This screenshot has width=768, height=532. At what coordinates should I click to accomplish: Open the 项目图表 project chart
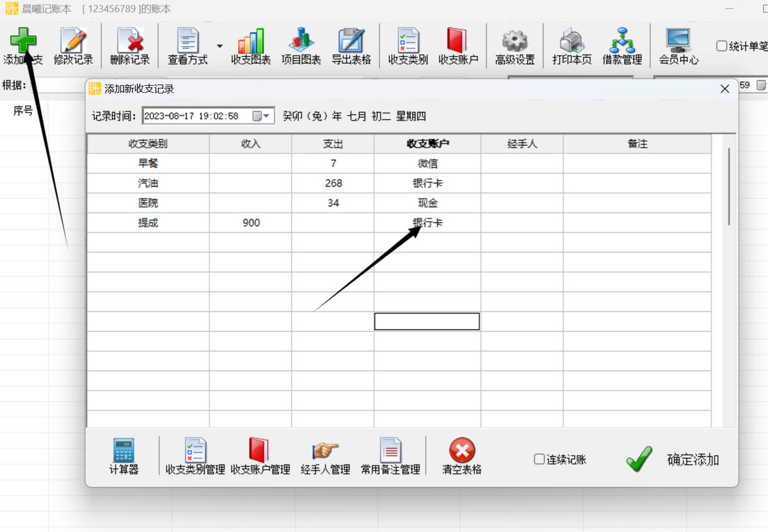(x=301, y=45)
